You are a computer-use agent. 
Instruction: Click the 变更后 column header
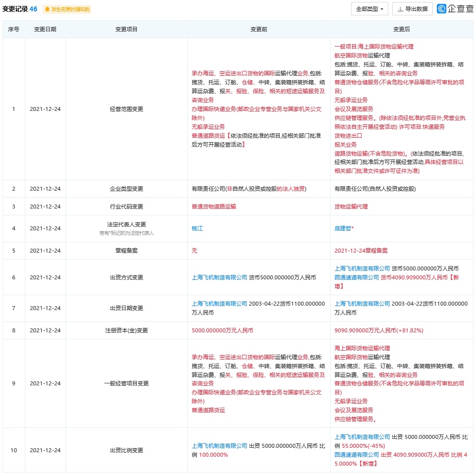pyautogui.click(x=402, y=29)
